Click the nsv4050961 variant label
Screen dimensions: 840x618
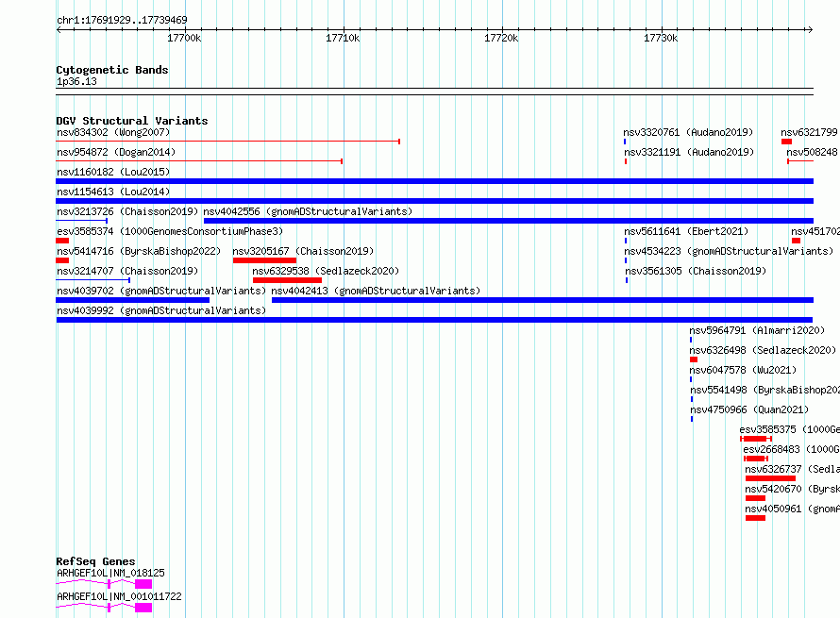click(x=792, y=509)
